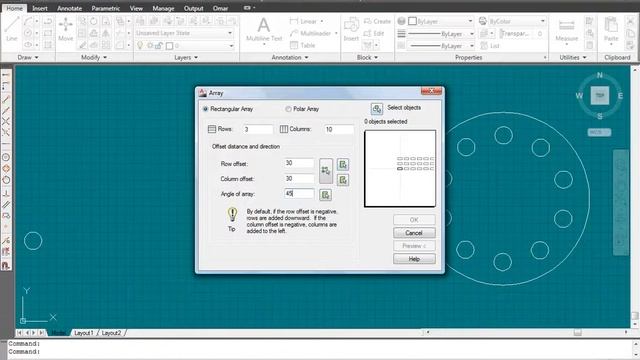Screen dimensions: 640x360
Task: Click Help in the Array dialog
Action: [x=414, y=259]
